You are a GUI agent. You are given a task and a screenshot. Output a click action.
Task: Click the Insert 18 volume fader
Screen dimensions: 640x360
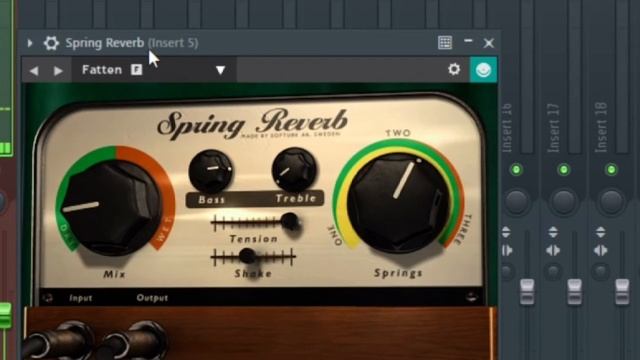point(622,292)
